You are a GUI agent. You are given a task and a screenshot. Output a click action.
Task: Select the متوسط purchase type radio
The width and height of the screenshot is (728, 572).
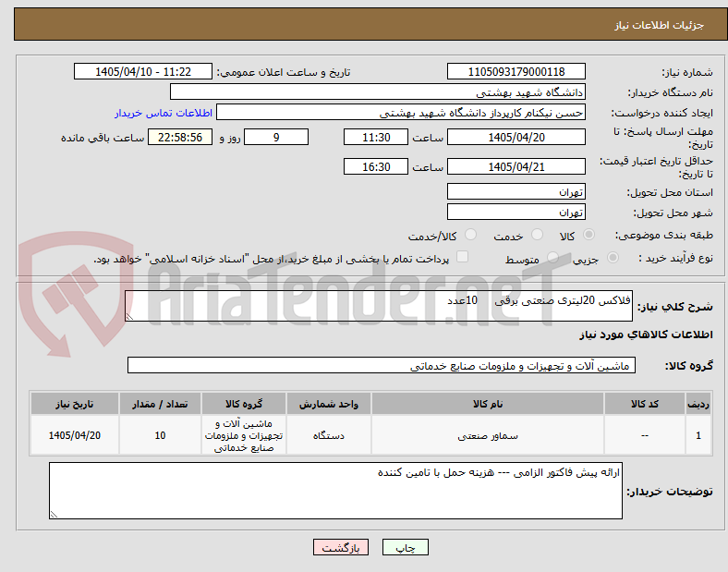click(552, 258)
